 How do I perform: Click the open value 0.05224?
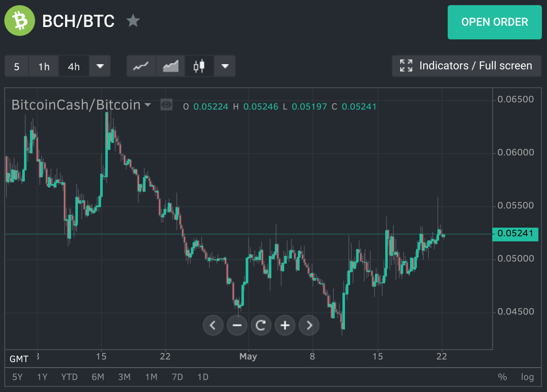pyautogui.click(x=211, y=107)
